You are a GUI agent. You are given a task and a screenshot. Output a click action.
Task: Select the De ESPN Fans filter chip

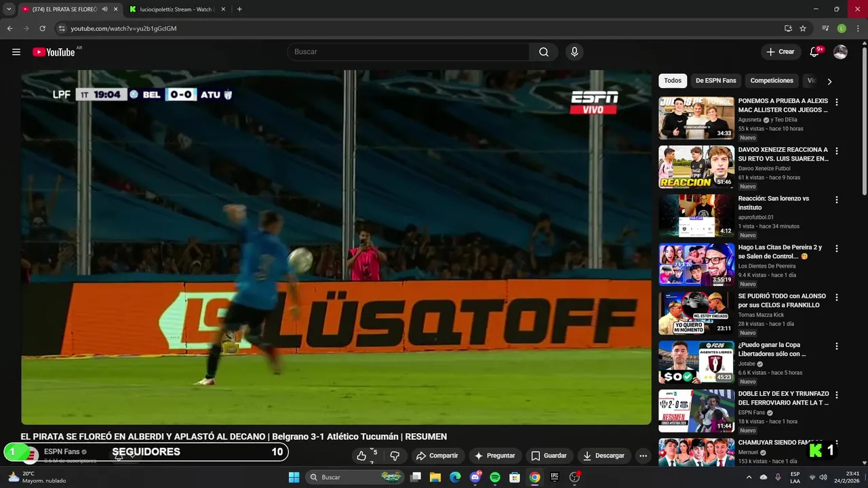click(715, 81)
